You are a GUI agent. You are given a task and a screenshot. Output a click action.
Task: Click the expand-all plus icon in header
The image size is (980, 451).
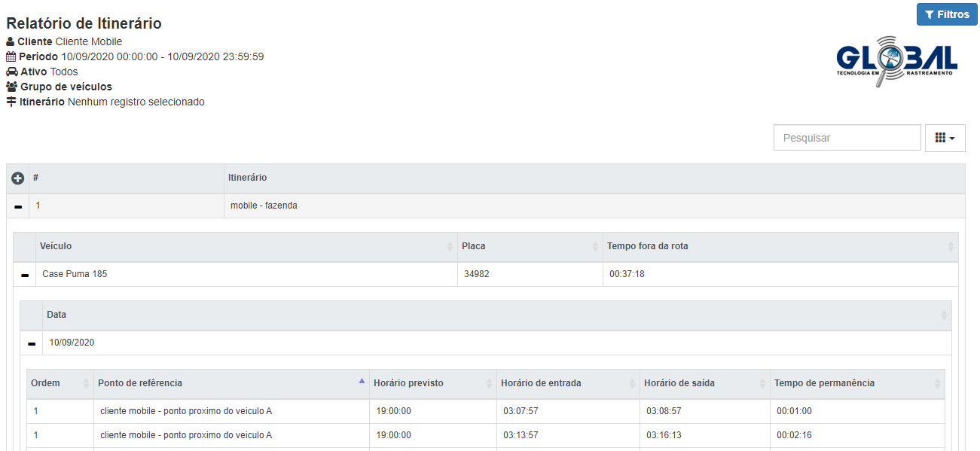click(18, 178)
